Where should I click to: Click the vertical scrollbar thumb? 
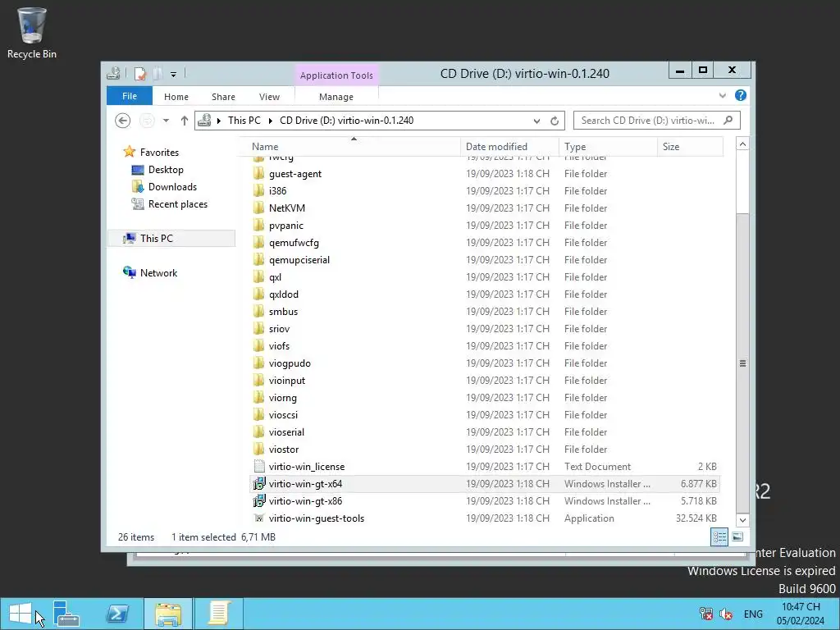742,363
